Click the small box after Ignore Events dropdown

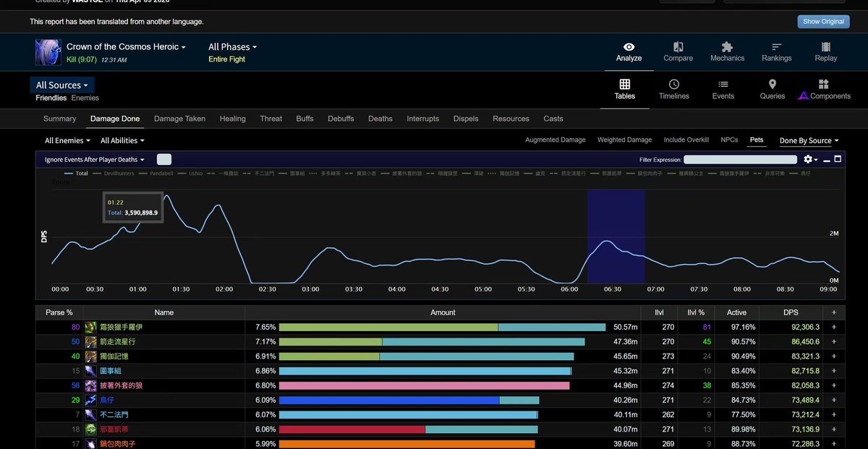pyautogui.click(x=164, y=159)
